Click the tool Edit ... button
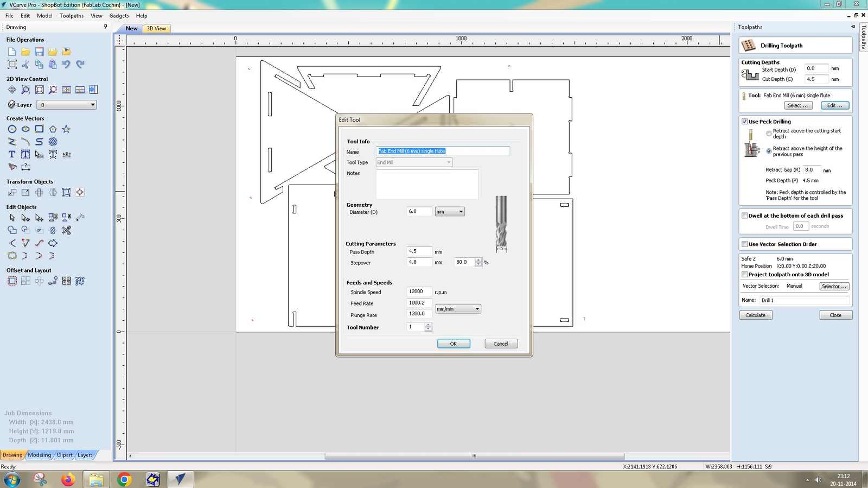Screen dimensions: 868x488 tap(835, 106)
